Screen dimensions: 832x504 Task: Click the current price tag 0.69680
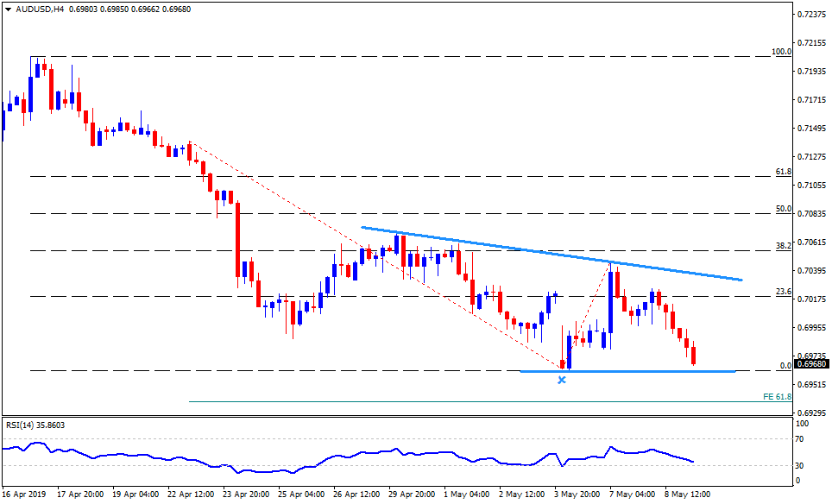(x=811, y=363)
